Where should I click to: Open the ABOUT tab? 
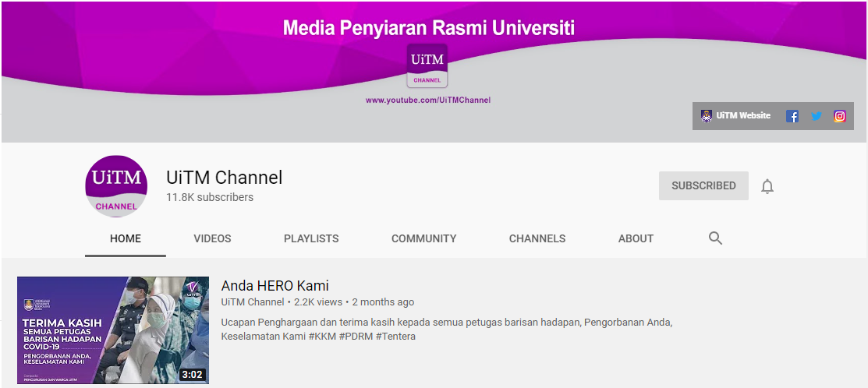point(636,238)
